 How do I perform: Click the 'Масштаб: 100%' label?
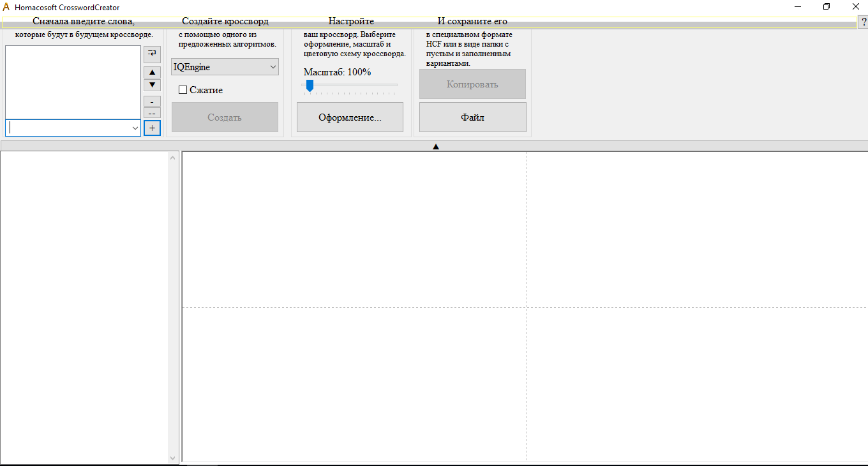[x=337, y=72]
